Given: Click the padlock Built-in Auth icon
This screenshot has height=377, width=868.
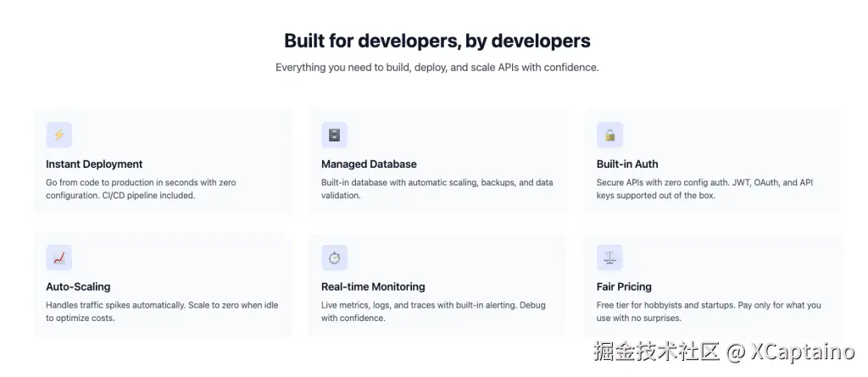Looking at the screenshot, I should (609, 135).
